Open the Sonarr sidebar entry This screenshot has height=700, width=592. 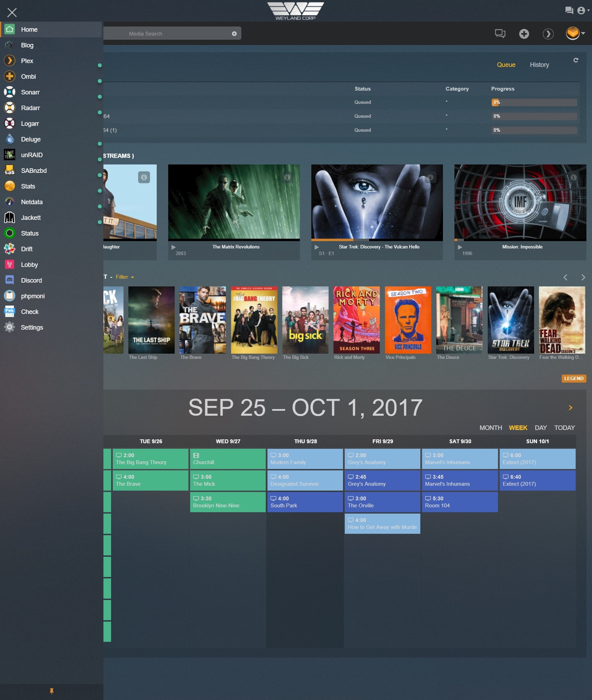(x=51, y=92)
